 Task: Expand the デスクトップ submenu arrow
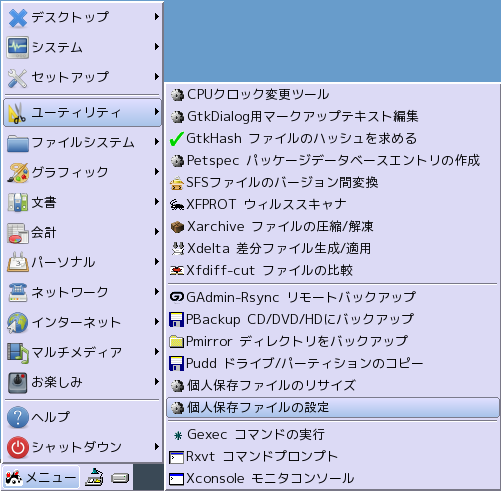[157, 17]
